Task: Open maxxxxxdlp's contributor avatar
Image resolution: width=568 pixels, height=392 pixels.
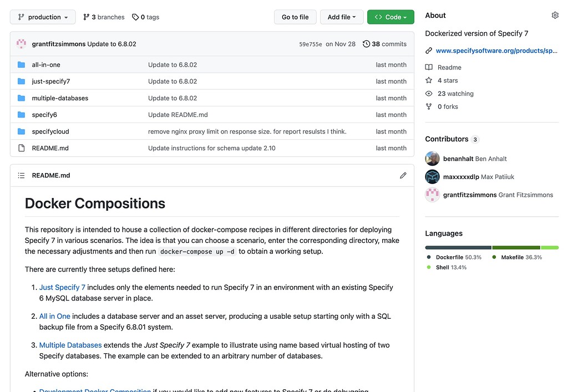Action: coord(433,177)
